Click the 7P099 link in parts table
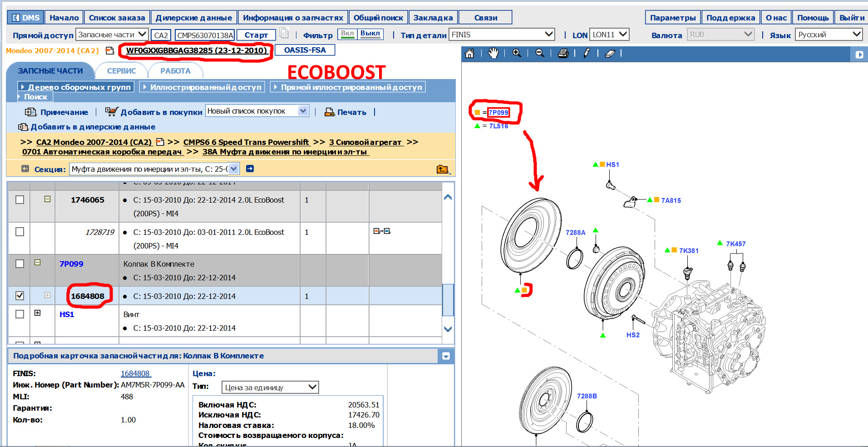Image resolution: width=868 pixels, height=447 pixels. click(71, 264)
